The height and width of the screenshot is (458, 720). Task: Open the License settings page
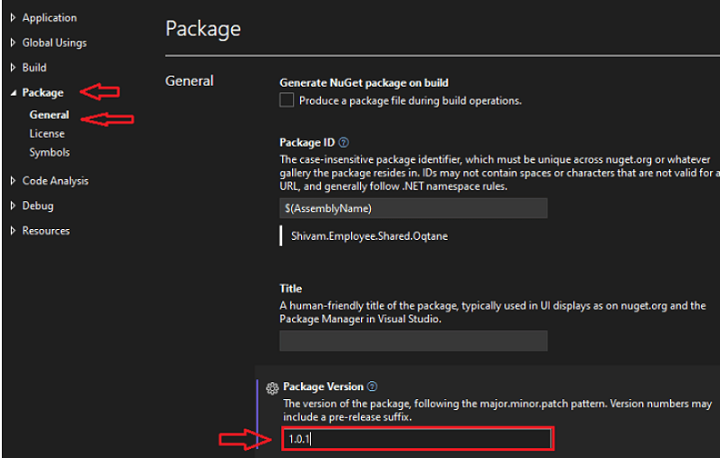tap(47, 133)
